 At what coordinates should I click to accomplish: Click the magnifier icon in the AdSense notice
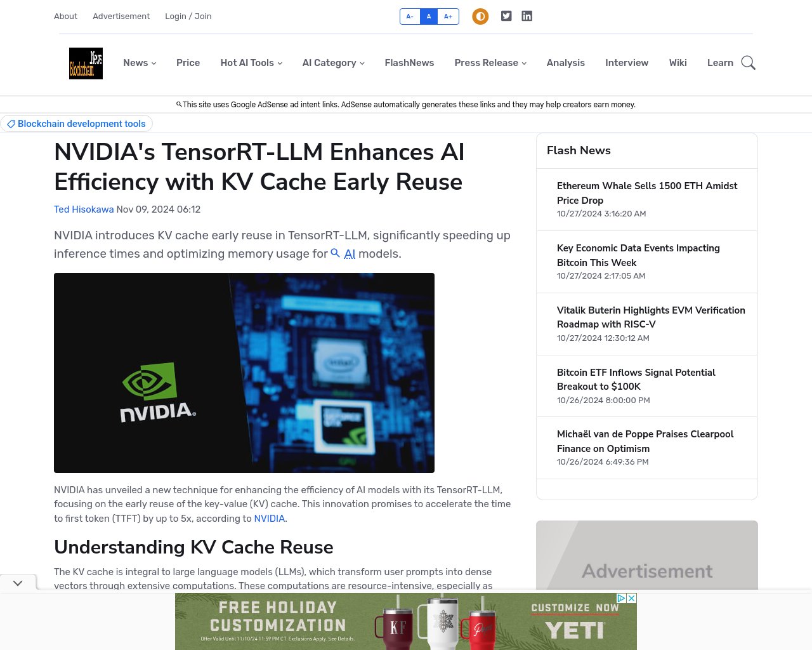tap(179, 104)
